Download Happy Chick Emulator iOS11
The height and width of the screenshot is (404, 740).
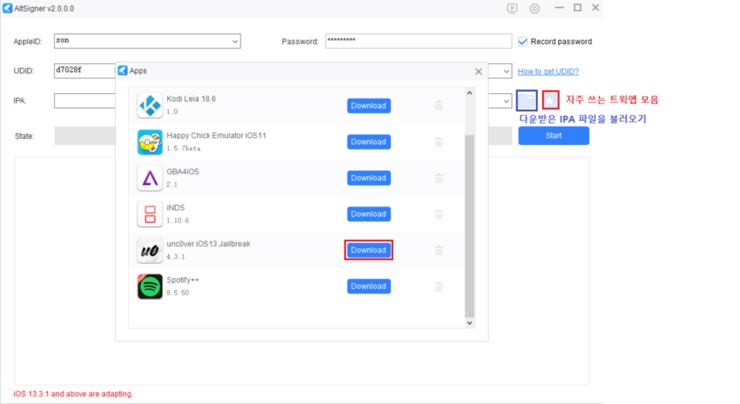(369, 142)
